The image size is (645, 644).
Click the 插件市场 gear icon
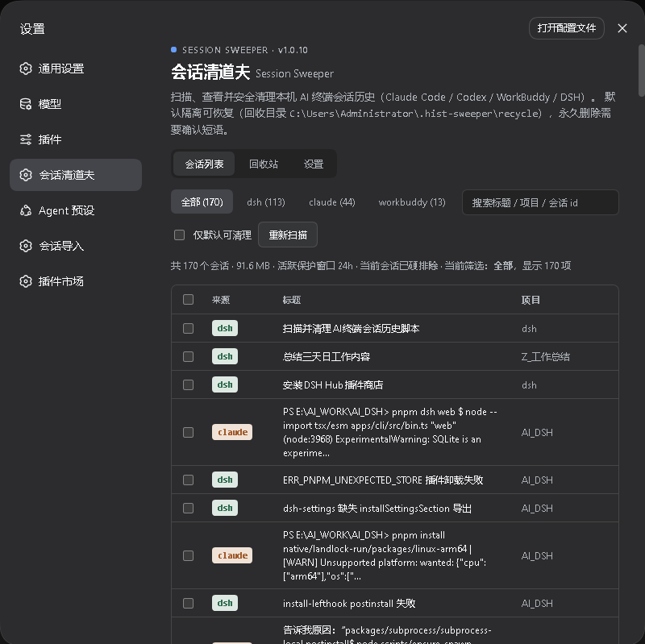click(x=26, y=281)
